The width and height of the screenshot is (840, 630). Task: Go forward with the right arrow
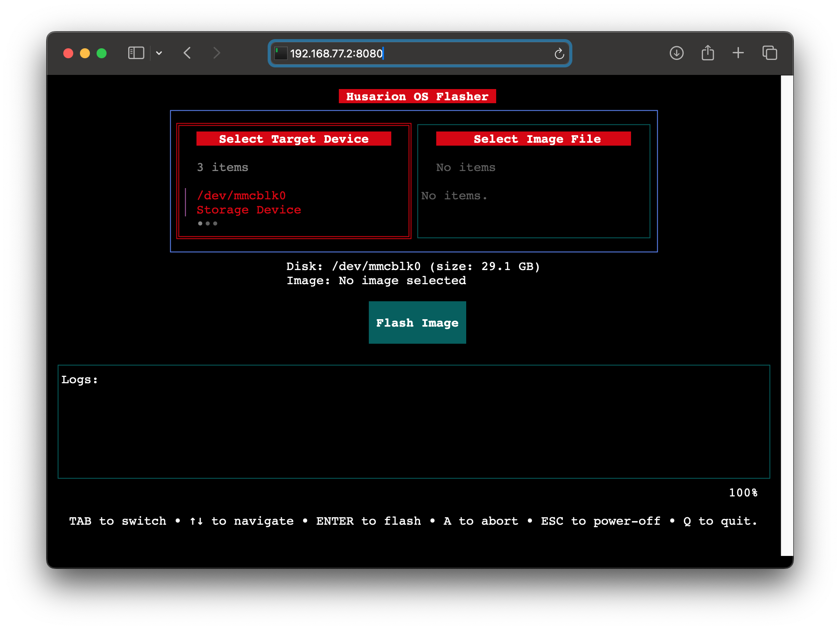(x=216, y=53)
